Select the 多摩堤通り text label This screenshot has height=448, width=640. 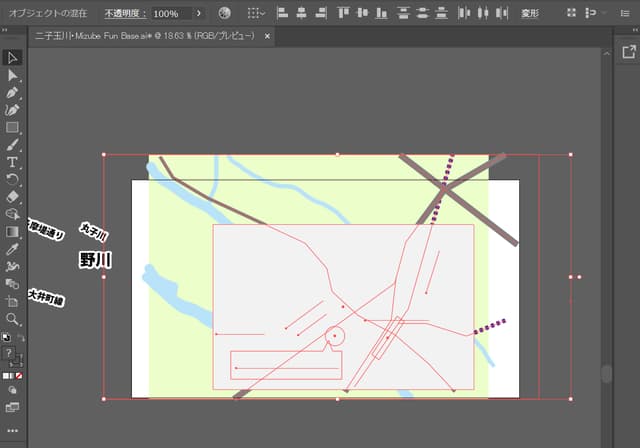coord(46,230)
